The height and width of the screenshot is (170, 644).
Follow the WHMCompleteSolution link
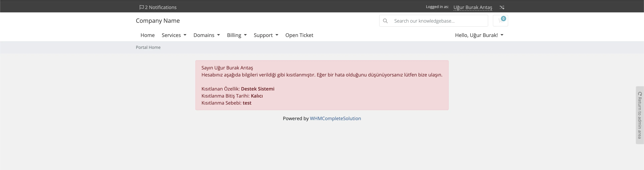(x=335, y=118)
